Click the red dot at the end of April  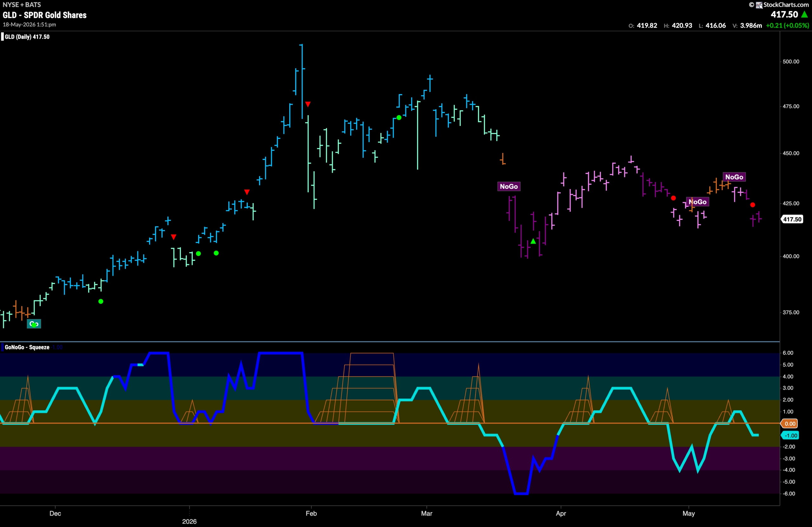[x=673, y=198]
